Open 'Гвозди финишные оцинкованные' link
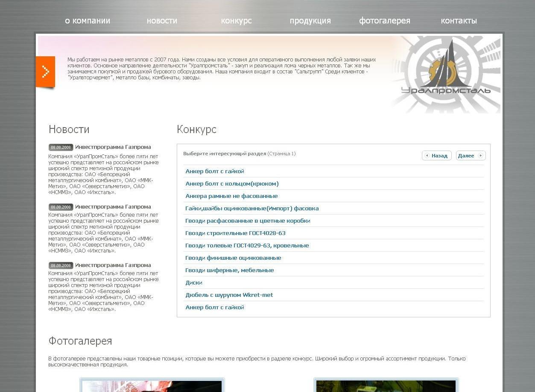535x392 pixels. pos(233,258)
